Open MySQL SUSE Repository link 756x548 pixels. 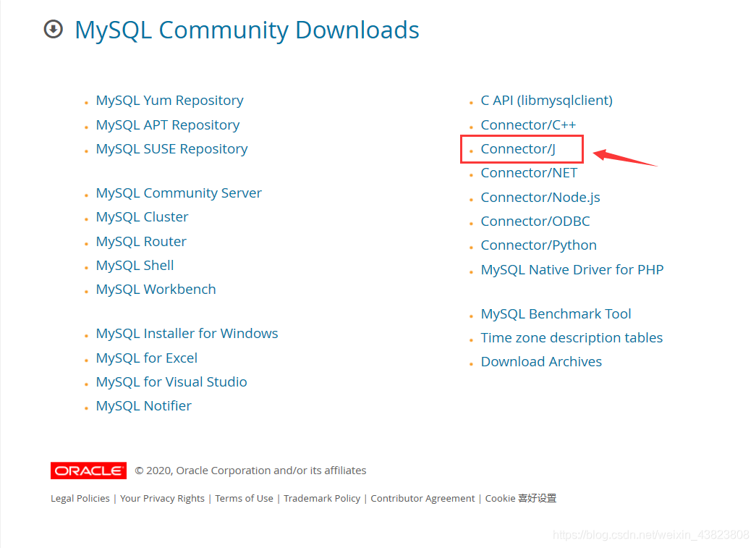coord(171,149)
